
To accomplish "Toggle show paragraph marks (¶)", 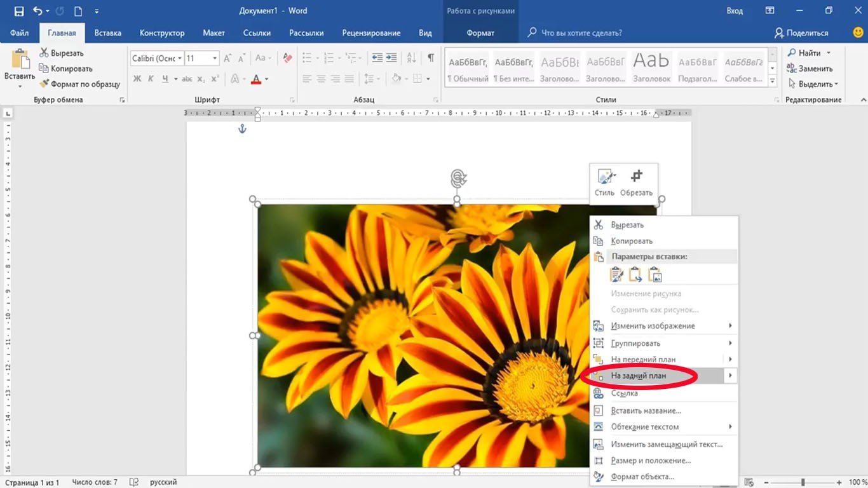I will (431, 58).
